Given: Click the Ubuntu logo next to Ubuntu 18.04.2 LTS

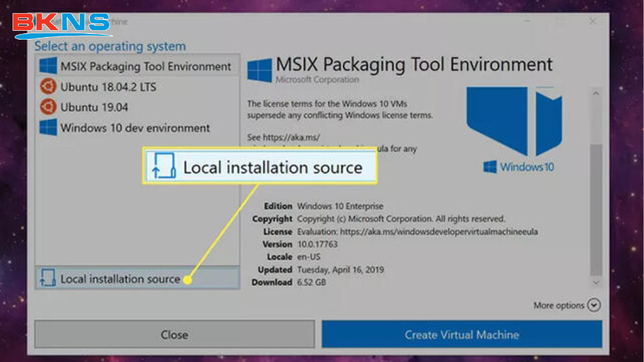Looking at the screenshot, I should (48, 87).
